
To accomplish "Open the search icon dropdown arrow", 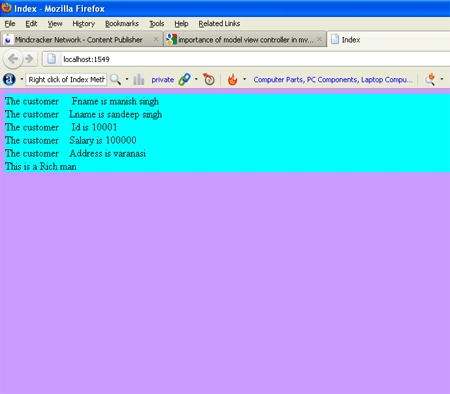I will point(127,79).
